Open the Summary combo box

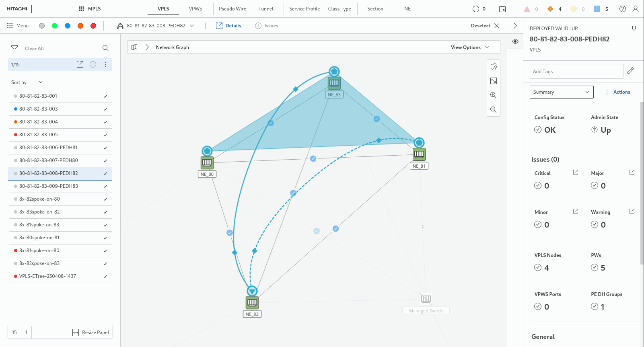561,92
